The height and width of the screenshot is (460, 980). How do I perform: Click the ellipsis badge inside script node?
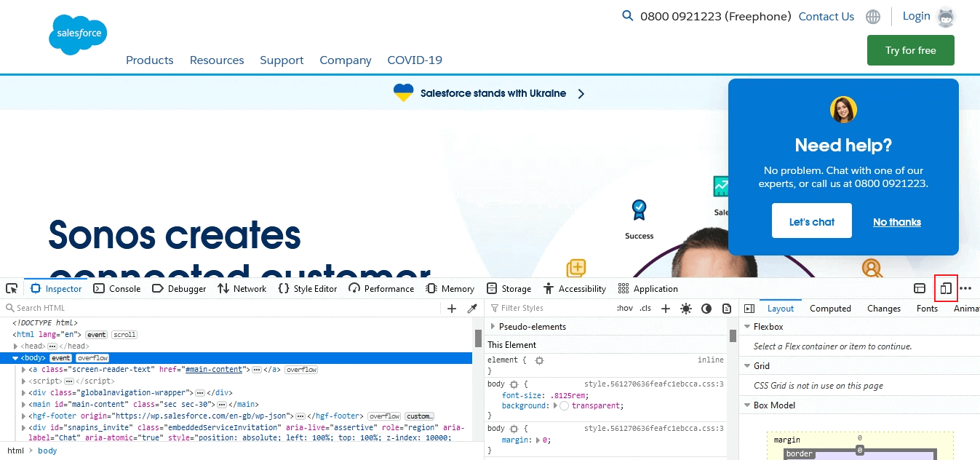(69, 381)
